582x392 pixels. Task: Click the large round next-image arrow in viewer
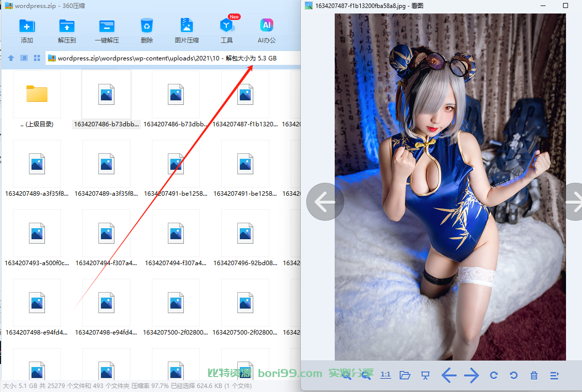(572, 202)
